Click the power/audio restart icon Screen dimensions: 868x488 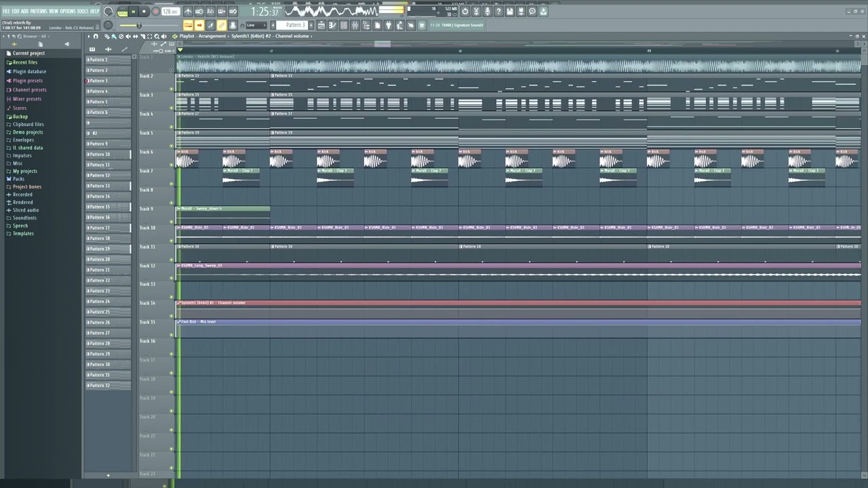[465, 12]
